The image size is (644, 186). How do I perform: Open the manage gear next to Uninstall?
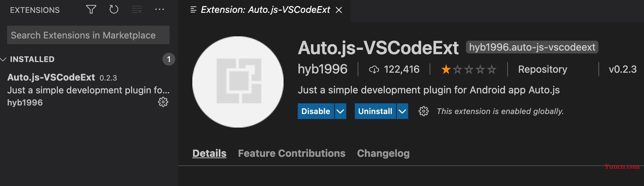click(424, 111)
